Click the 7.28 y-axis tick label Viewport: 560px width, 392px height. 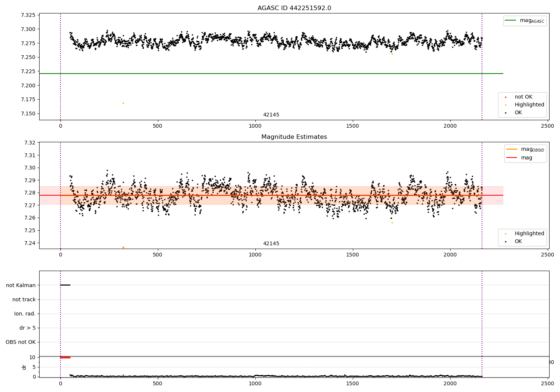[x=30, y=193]
